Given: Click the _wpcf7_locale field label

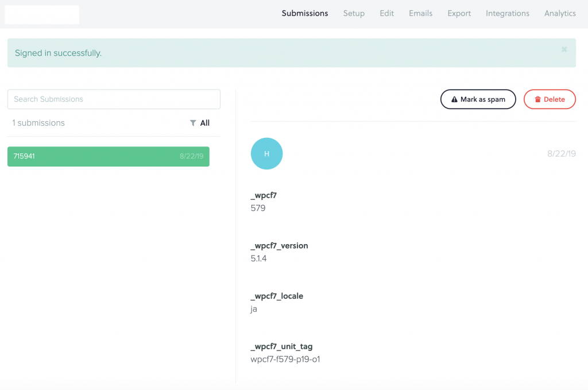Looking at the screenshot, I should point(277,296).
